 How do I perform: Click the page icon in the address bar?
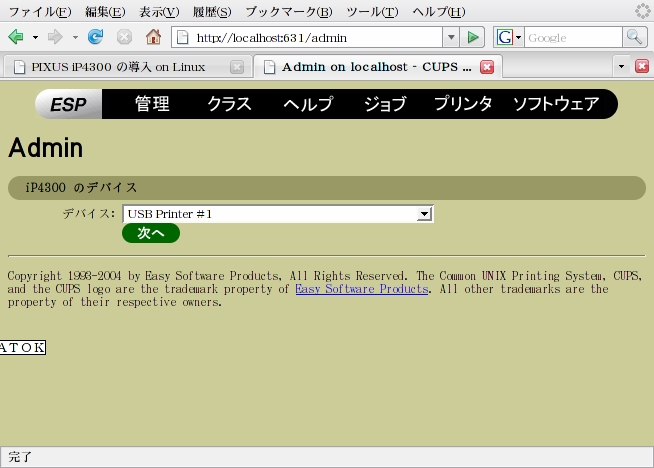(182, 38)
